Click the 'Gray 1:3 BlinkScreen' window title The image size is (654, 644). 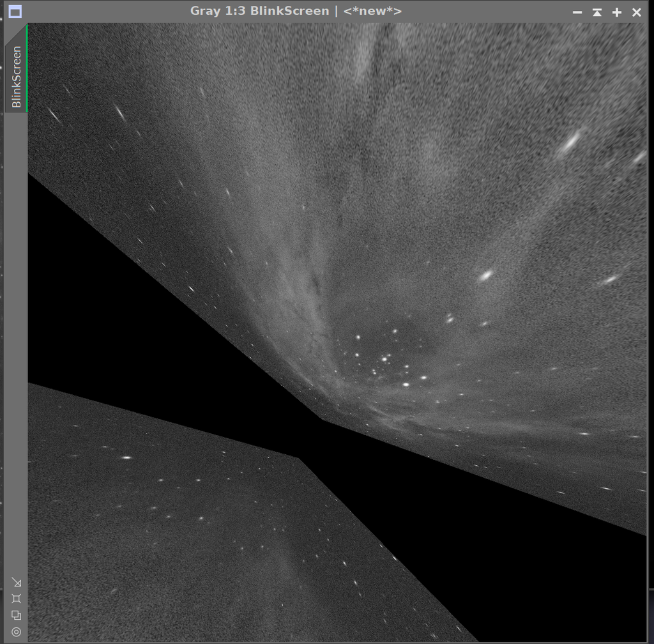[x=259, y=11]
